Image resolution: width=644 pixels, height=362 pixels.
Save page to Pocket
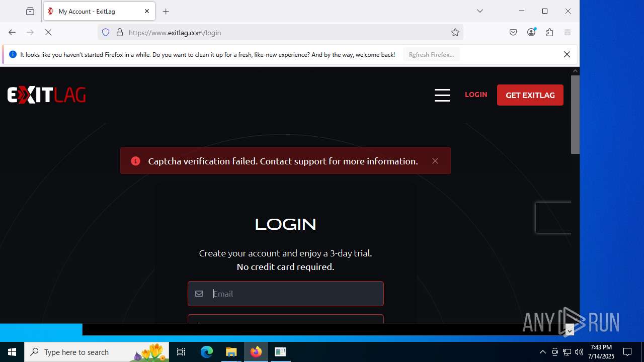[513, 32]
